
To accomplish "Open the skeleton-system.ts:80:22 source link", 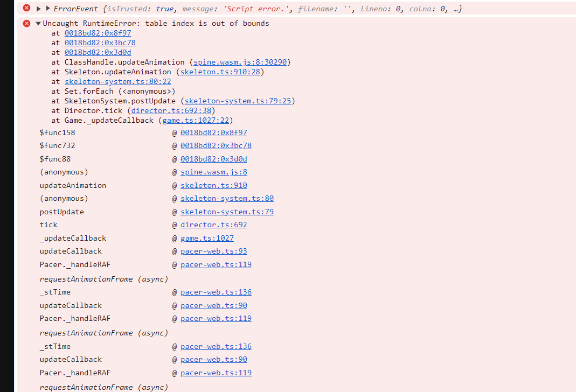I will coord(118,81).
